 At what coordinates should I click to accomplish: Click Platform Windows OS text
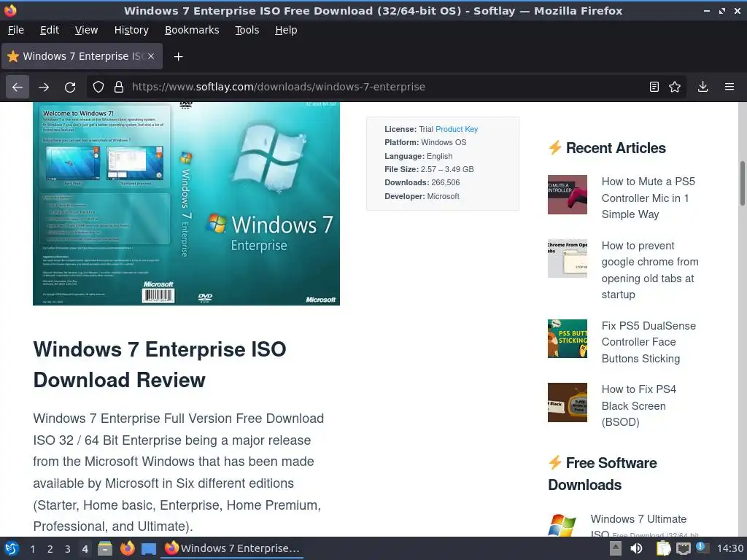coord(425,142)
